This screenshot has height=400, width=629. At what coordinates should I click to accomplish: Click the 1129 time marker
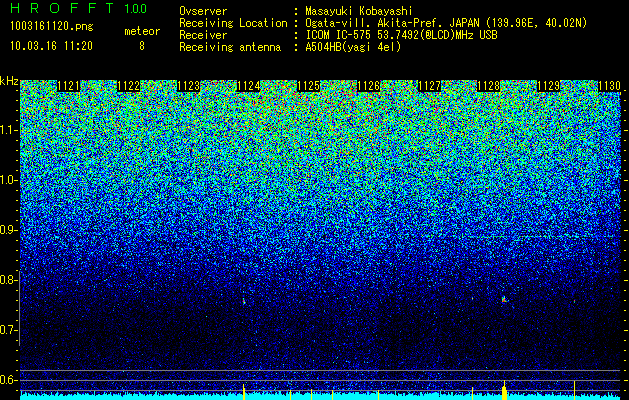[549, 86]
